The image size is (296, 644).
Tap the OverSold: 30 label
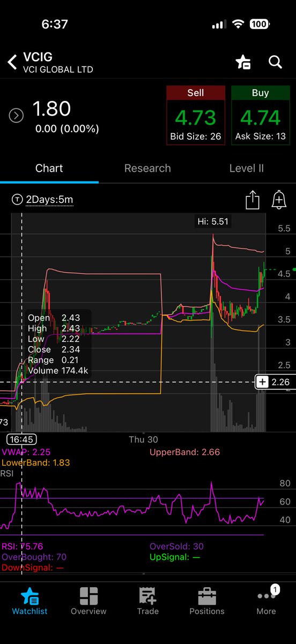click(x=176, y=547)
